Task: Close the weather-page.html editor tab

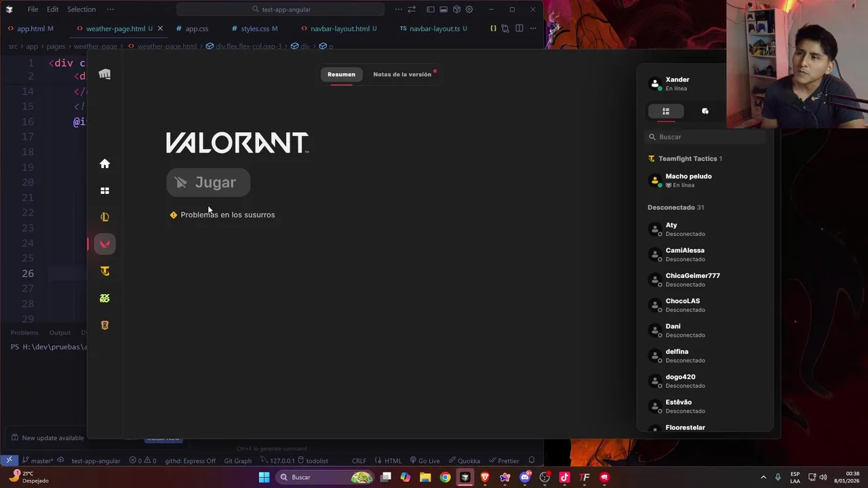Action: click(x=160, y=28)
